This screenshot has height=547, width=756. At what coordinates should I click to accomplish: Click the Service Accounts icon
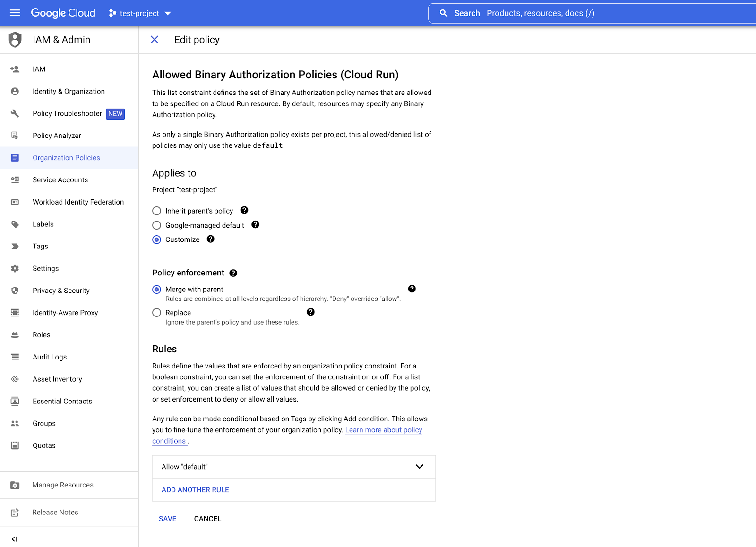click(x=15, y=180)
